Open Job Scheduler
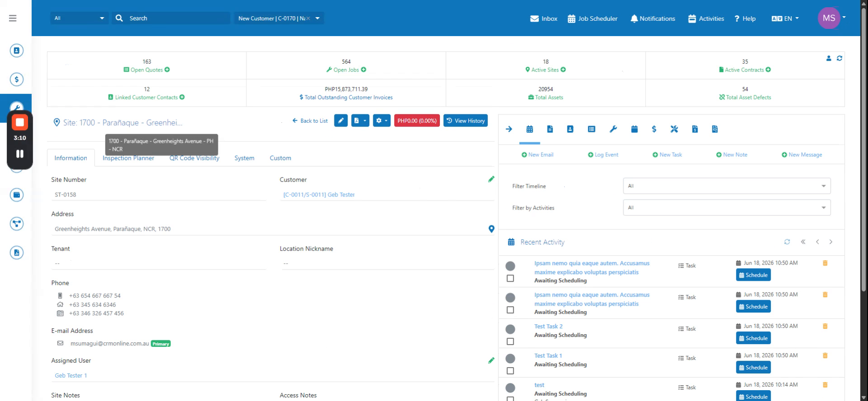Viewport: 868px width, 401px height. point(593,19)
